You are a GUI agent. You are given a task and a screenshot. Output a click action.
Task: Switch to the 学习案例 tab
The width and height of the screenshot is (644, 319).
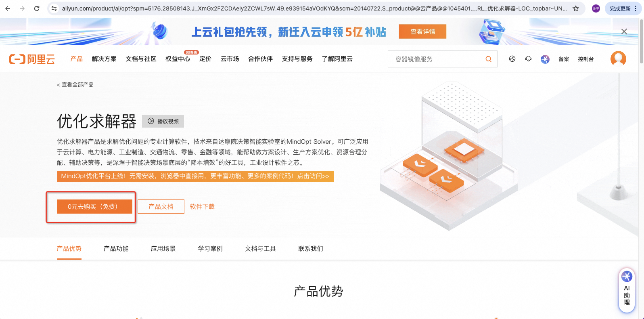pyautogui.click(x=210, y=248)
